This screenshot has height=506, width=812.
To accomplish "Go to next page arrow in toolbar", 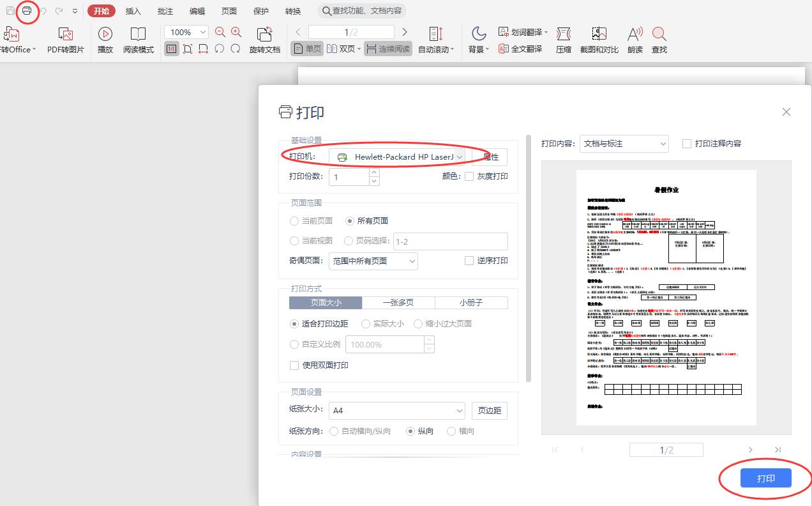I will coord(405,32).
